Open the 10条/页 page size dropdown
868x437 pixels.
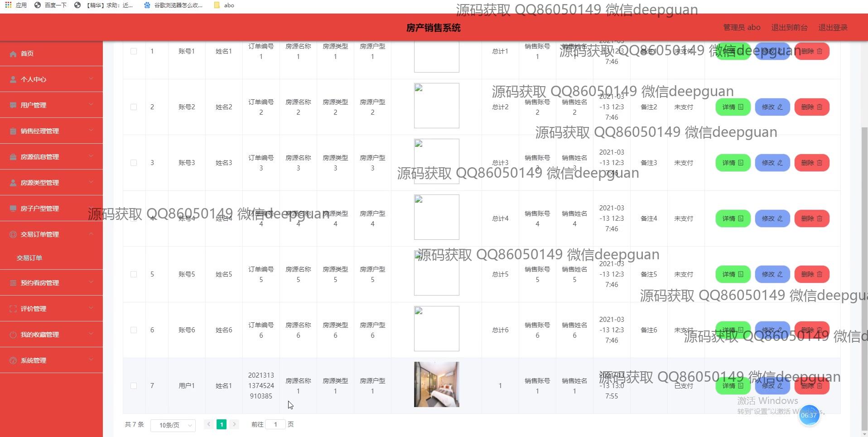173,425
